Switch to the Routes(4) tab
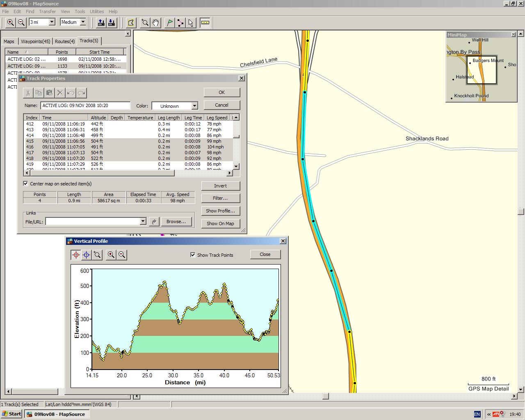 65,41
